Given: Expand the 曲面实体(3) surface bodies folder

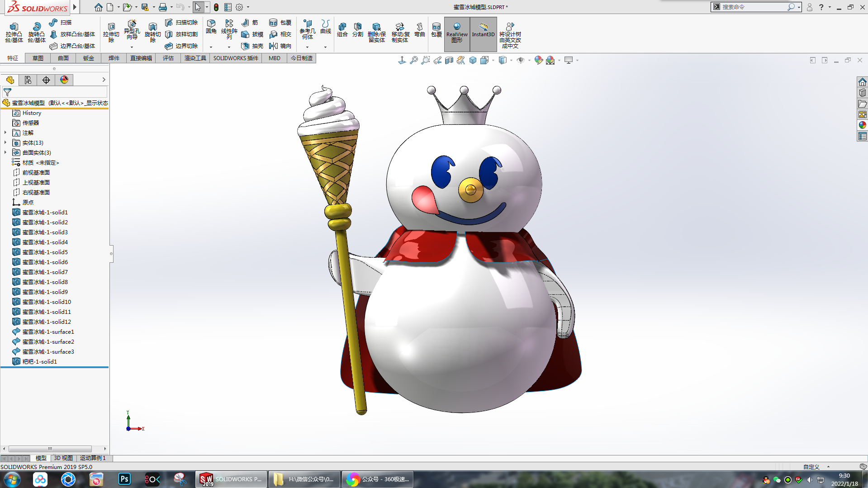Looking at the screenshot, I should [5, 152].
